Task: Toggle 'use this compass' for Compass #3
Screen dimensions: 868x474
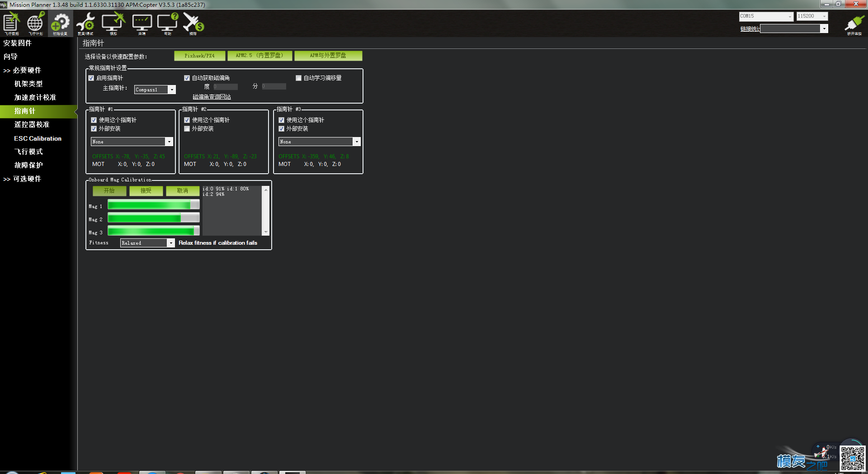Action: [x=281, y=120]
